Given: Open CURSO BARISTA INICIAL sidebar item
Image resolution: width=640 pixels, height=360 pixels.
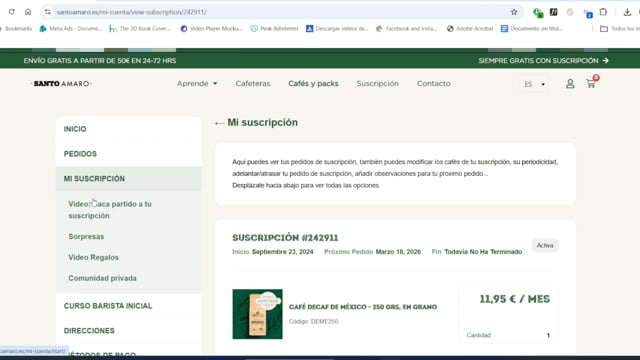Looking at the screenshot, I should pyautogui.click(x=129, y=306).
